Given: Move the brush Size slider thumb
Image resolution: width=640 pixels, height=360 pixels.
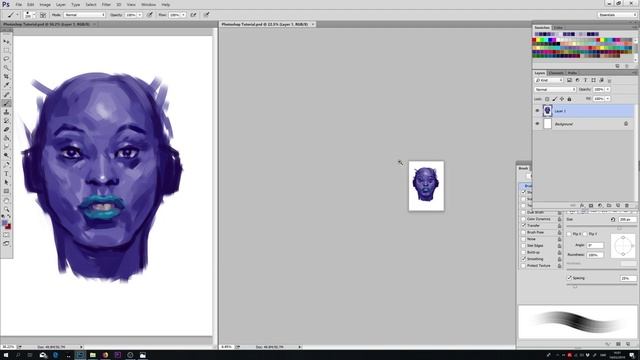Looking at the screenshot, I should [x=620, y=228].
